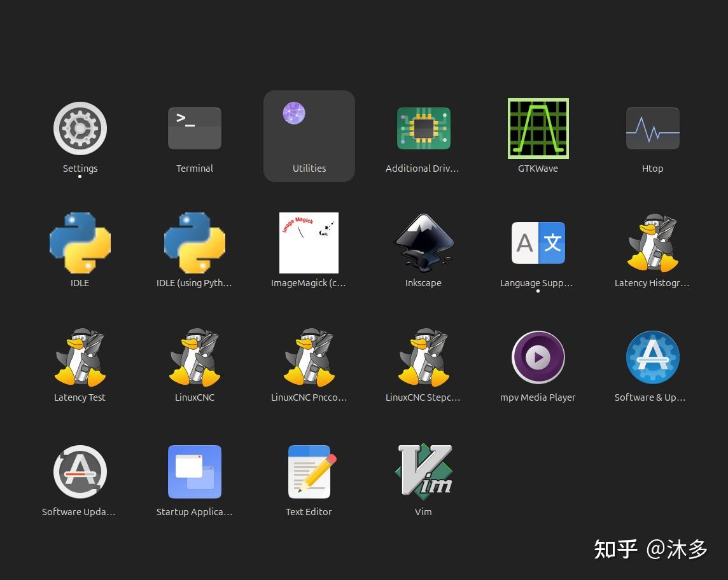This screenshot has width=728, height=580.
Task: Launch mpv Media Player
Action: (x=538, y=357)
